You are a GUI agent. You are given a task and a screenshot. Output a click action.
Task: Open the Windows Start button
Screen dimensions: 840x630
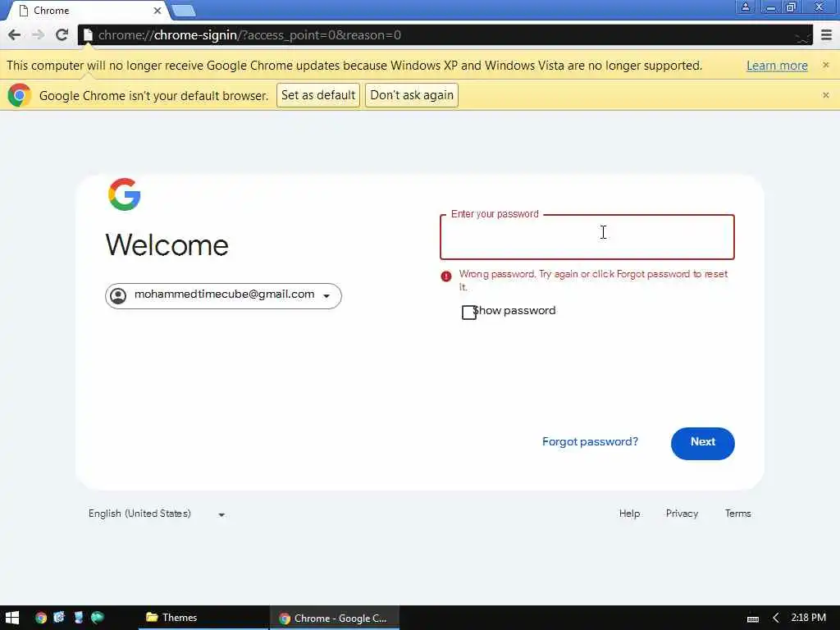click(x=11, y=618)
